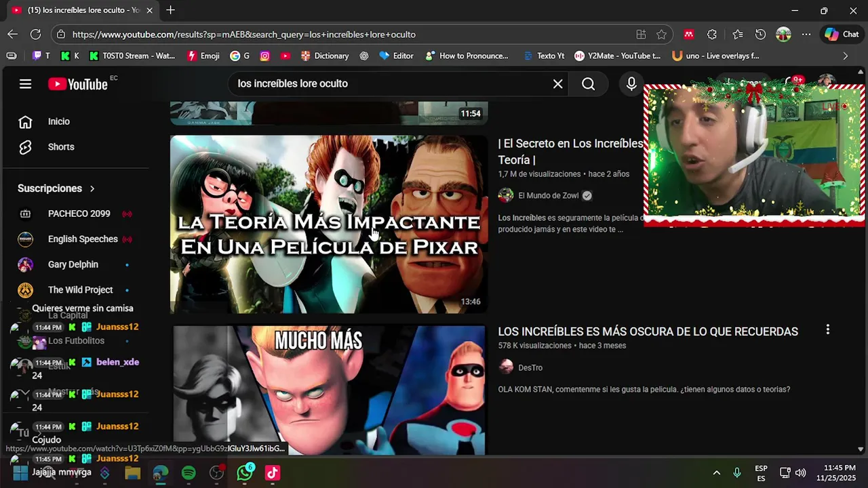Click the magnifying glass search button
Viewport: 868px width, 488px height.
click(x=588, y=83)
